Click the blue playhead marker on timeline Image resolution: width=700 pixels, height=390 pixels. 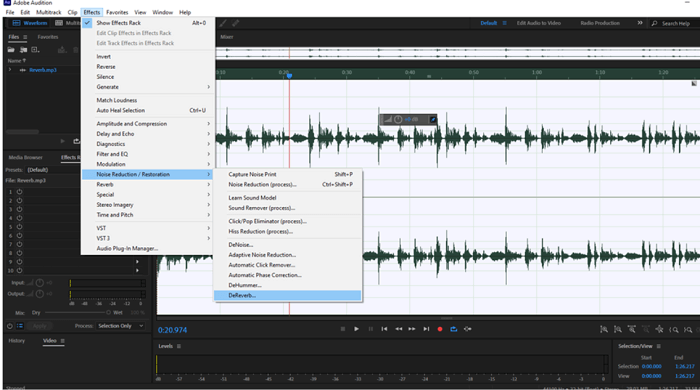289,76
